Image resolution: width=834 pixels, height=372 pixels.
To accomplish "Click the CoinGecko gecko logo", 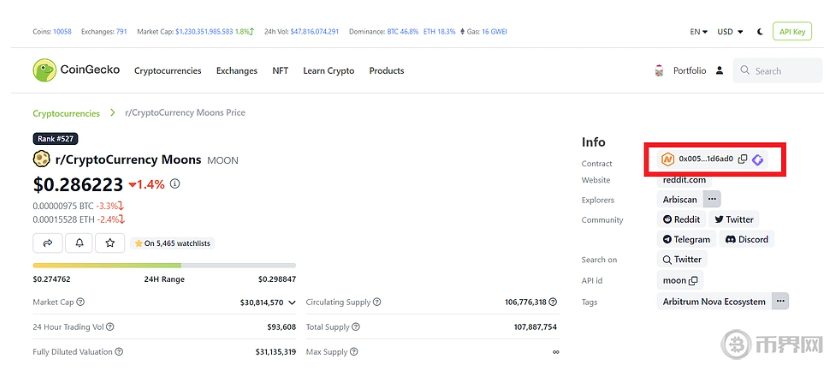I will click(44, 70).
